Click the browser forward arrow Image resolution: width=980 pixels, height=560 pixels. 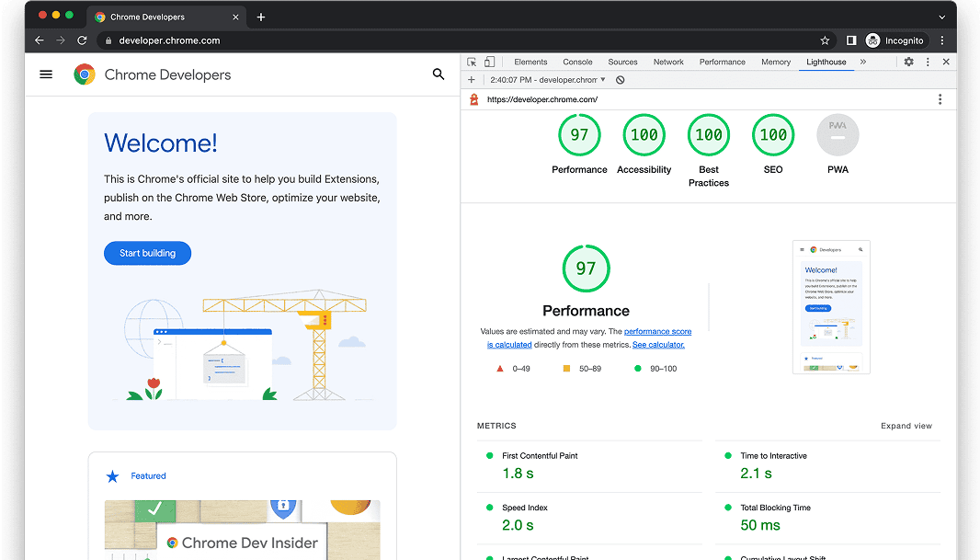click(61, 40)
